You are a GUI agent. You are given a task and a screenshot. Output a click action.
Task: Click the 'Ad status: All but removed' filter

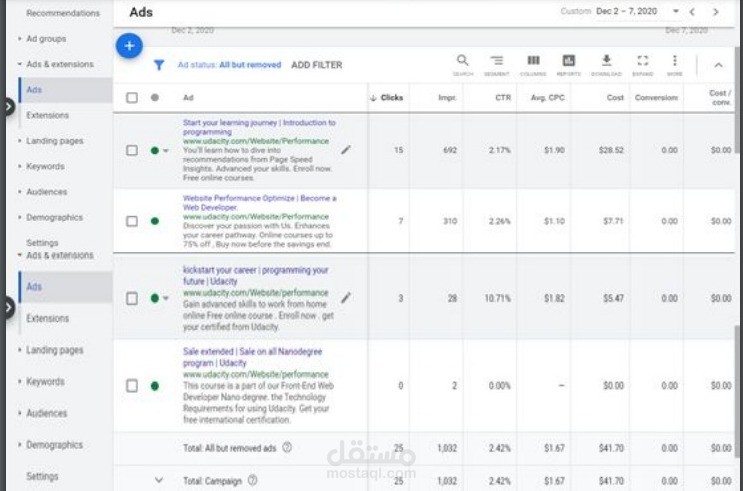pos(229,65)
